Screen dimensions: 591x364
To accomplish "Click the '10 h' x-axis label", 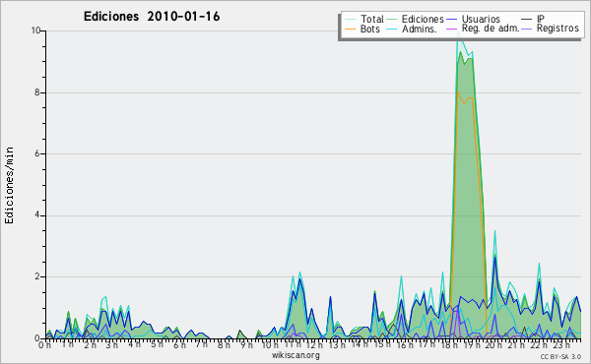I will pyautogui.click(x=270, y=345).
